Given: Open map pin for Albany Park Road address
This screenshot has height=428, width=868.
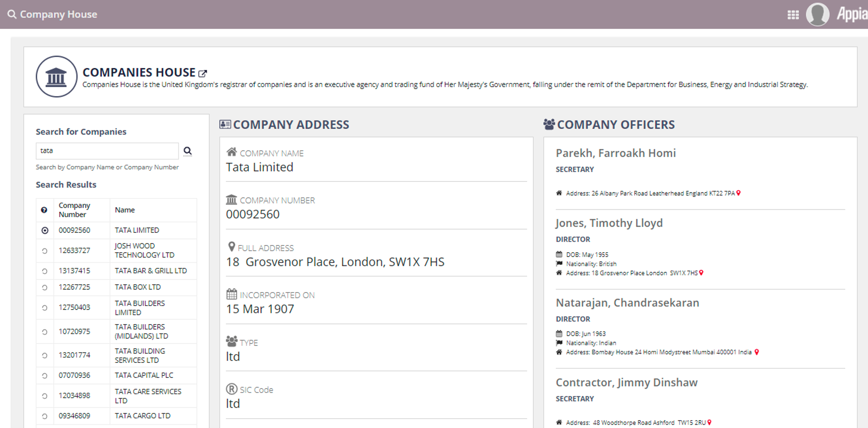Looking at the screenshot, I should click(x=739, y=193).
